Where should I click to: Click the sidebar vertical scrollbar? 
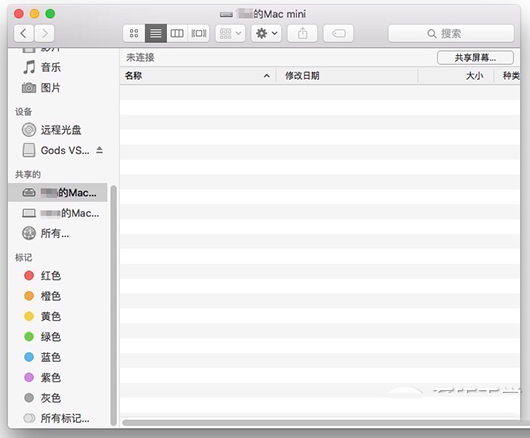click(x=114, y=306)
